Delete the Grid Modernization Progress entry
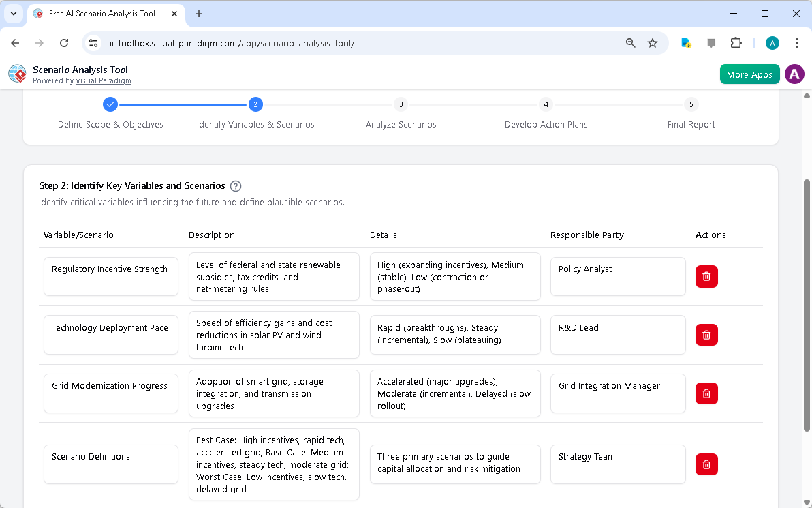This screenshot has width=812, height=508. (x=706, y=393)
